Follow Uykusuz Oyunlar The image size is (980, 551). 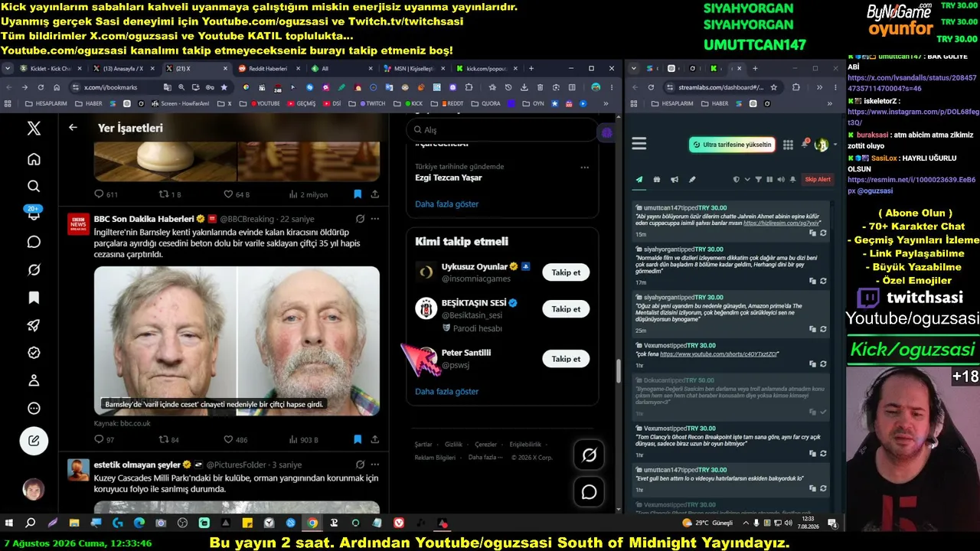click(566, 272)
